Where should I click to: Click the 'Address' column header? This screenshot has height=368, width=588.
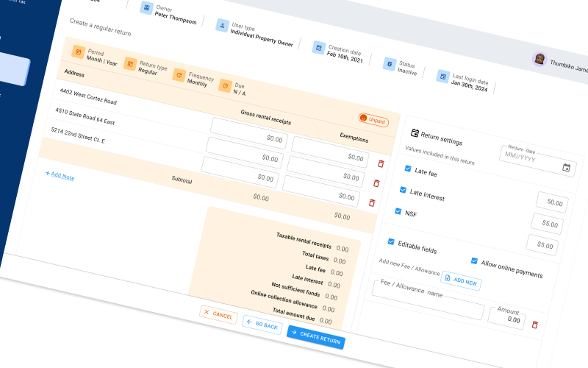coord(74,73)
